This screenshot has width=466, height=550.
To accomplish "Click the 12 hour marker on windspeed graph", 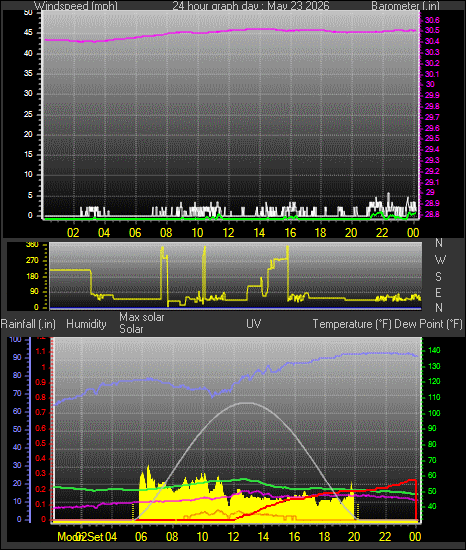I will pos(228,233).
